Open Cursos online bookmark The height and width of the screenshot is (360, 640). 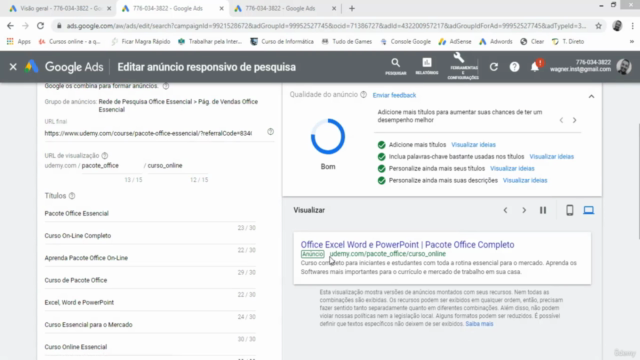point(69,42)
